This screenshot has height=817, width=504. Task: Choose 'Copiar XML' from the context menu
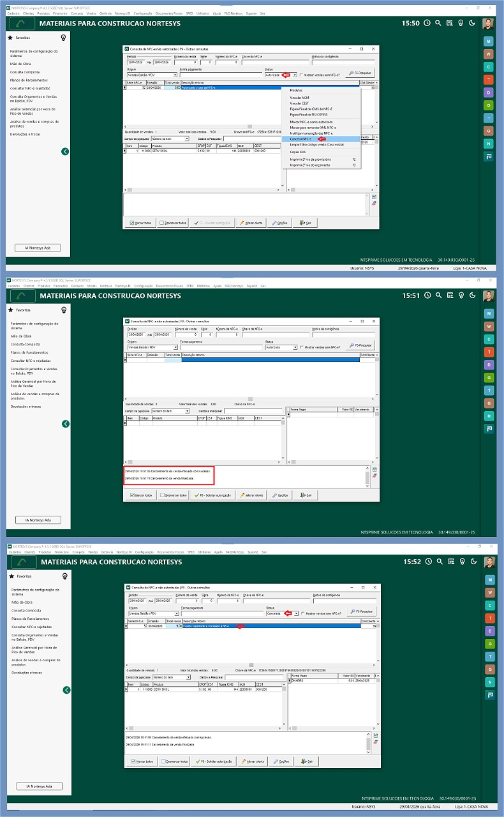321,151
